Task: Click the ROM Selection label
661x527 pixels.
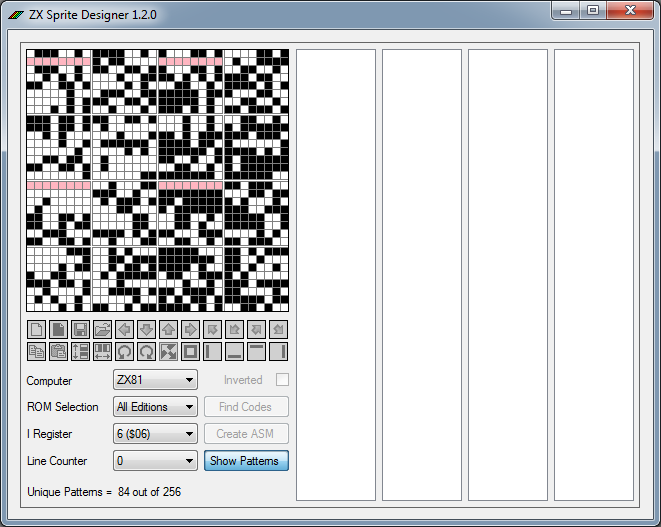Action: coord(62,407)
